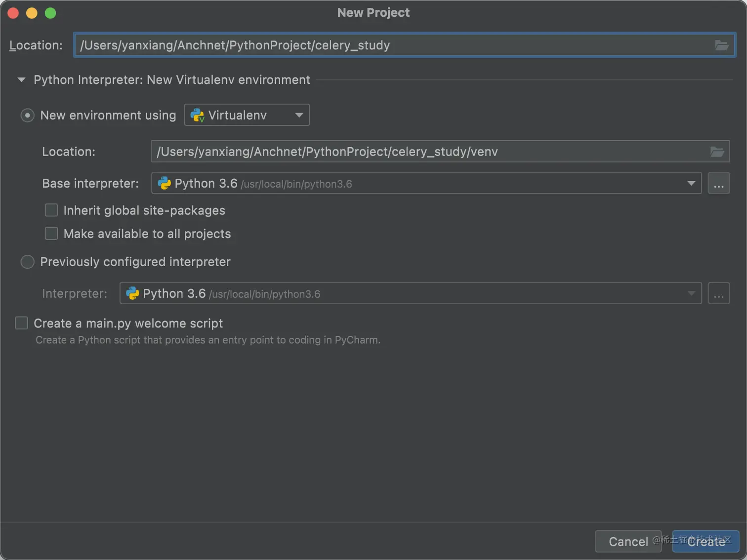
Task: Click the venv Location path text field
Action: click(x=425, y=152)
